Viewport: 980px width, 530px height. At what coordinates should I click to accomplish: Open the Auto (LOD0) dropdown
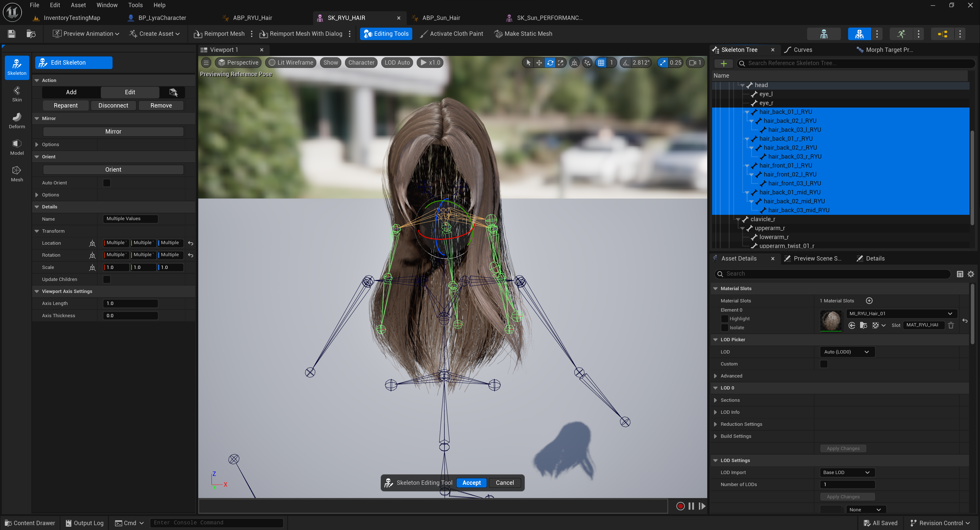[847, 352]
